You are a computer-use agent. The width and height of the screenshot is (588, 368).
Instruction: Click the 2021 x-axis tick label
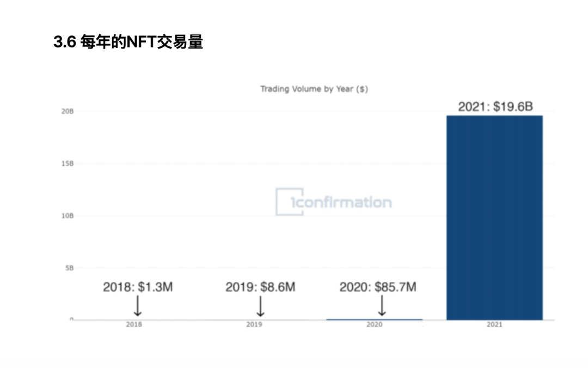tap(494, 324)
